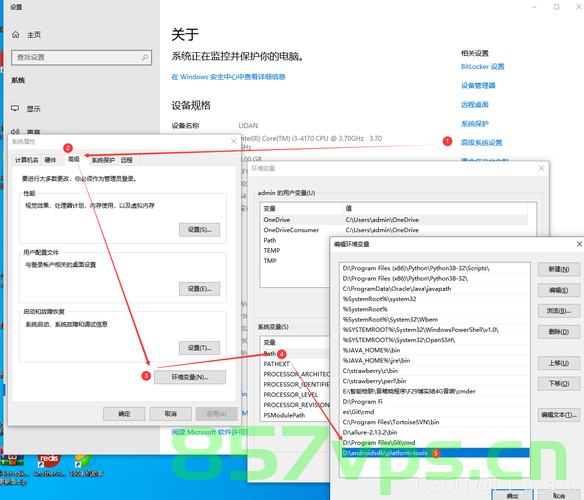The height and width of the screenshot is (500, 584).
Task: Click the 浏览(B)... button
Action: 559,311
